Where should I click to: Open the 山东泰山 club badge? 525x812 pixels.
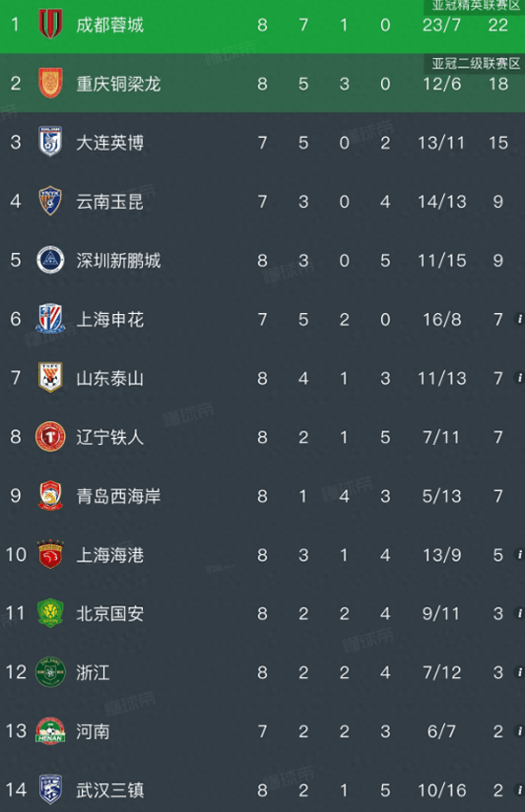tap(50, 378)
